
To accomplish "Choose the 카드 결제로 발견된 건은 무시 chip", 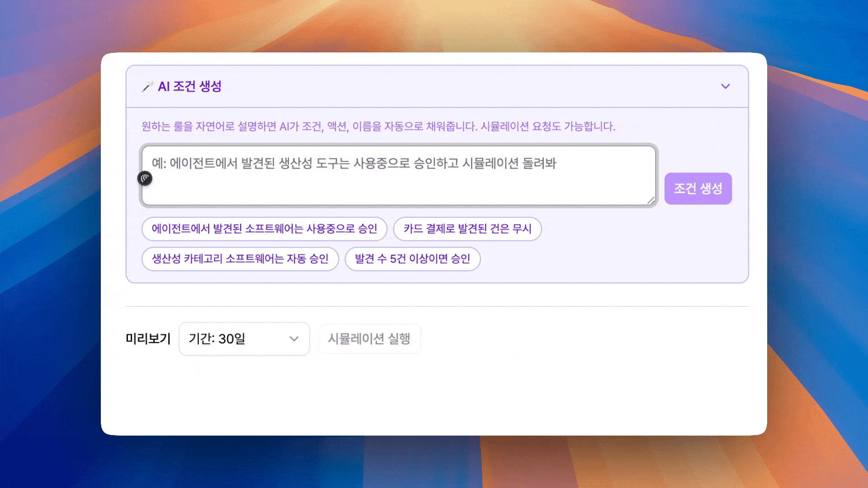I will [x=467, y=229].
